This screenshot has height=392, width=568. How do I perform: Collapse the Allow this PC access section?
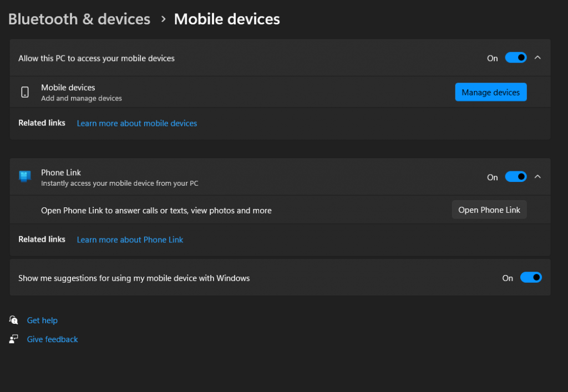click(x=537, y=58)
